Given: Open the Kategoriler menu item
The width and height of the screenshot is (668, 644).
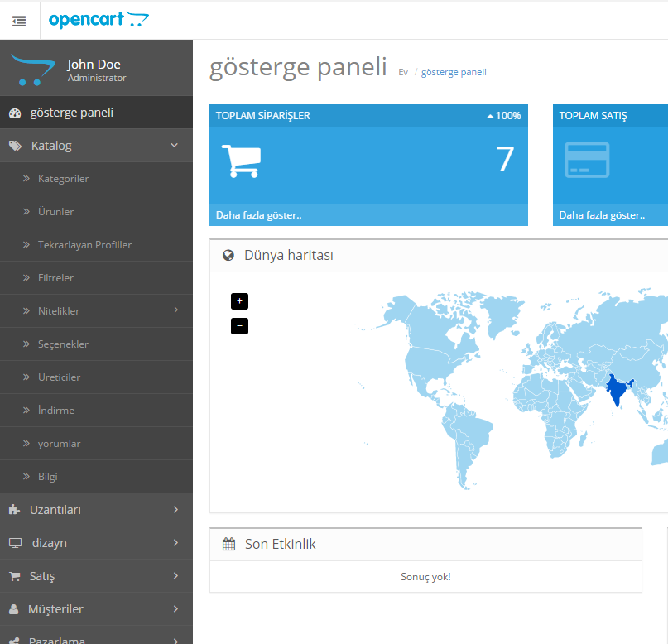Looking at the screenshot, I should coord(96,179).
